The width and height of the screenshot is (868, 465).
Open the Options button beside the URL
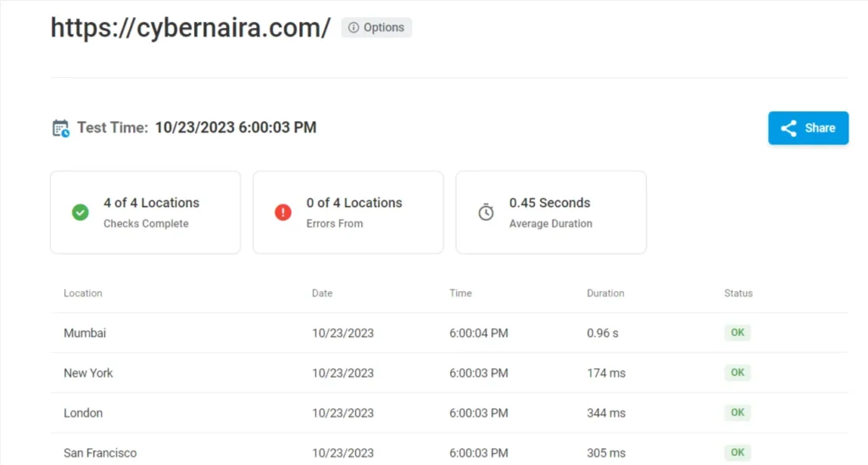[376, 27]
